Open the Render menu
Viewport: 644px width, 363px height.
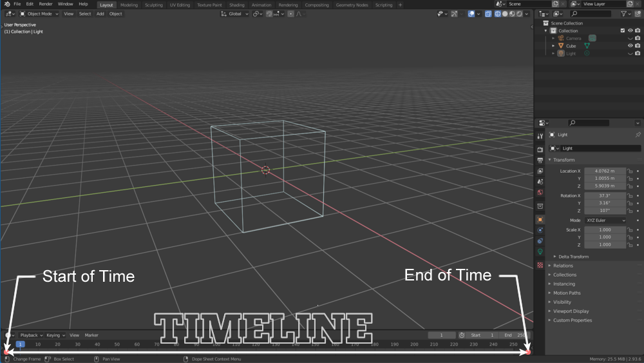point(46,4)
